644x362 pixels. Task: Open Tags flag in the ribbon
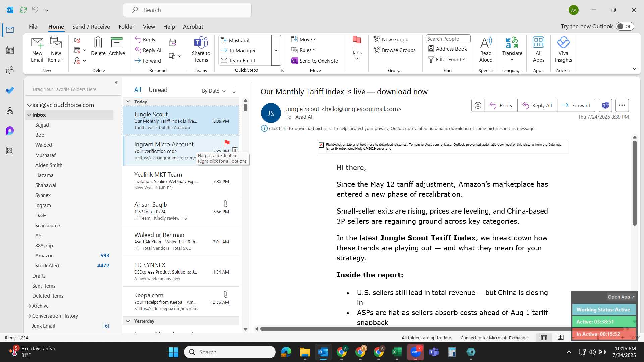(x=357, y=49)
